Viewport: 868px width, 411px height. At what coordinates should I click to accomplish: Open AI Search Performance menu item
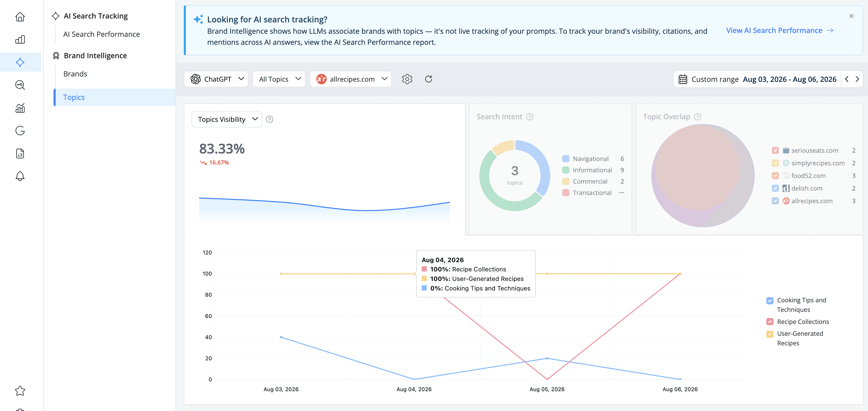click(x=101, y=34)
